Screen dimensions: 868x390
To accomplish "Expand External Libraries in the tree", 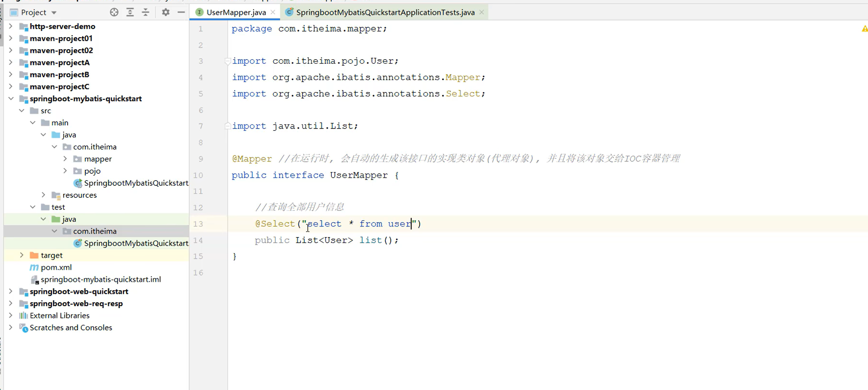I will pyautogui.click(x=11, y=316).
